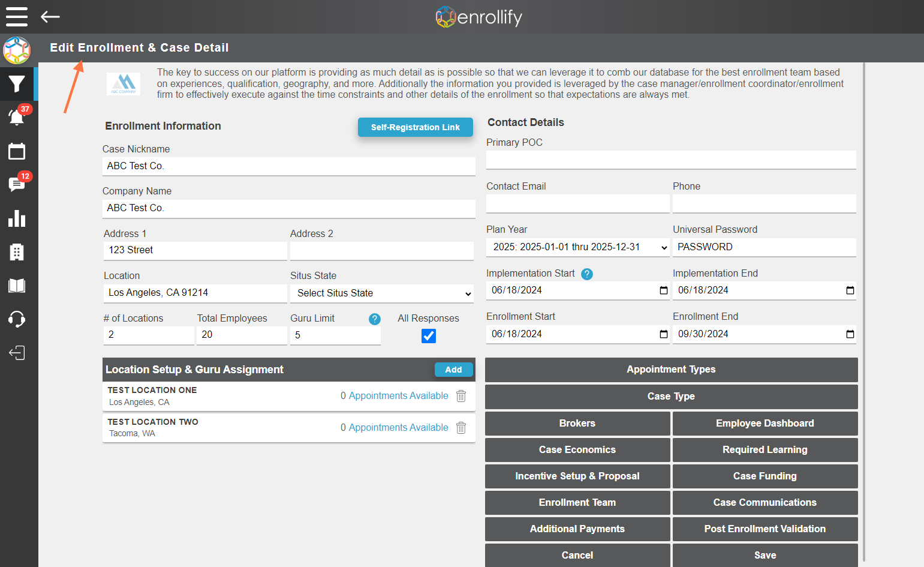Click the ABC Company logo thumbnail
This screenshot has height=567, width=924.
tap(124, 84)
